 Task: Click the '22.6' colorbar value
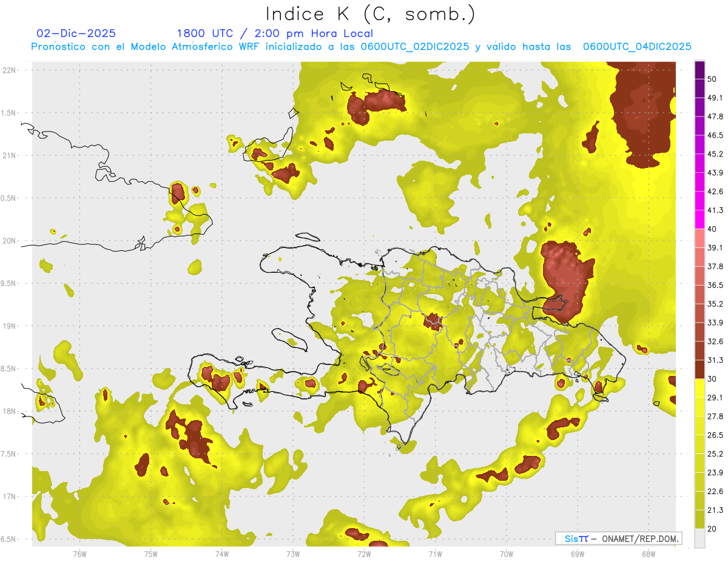click(x=716, y=491)
